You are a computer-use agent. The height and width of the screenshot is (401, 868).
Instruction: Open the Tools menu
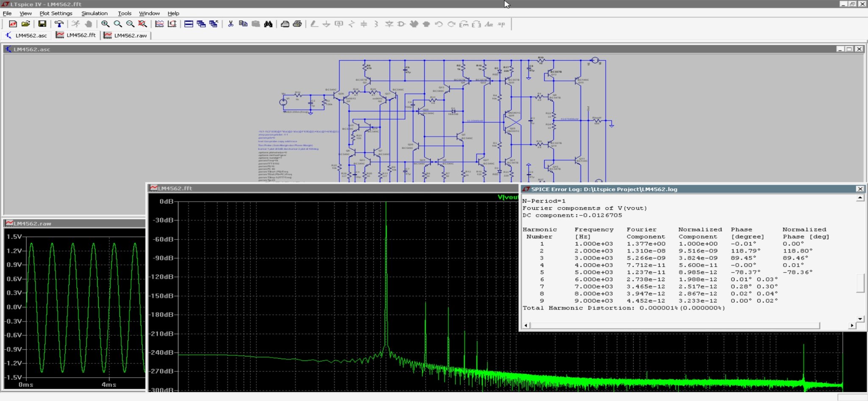(x=125, y=13)
